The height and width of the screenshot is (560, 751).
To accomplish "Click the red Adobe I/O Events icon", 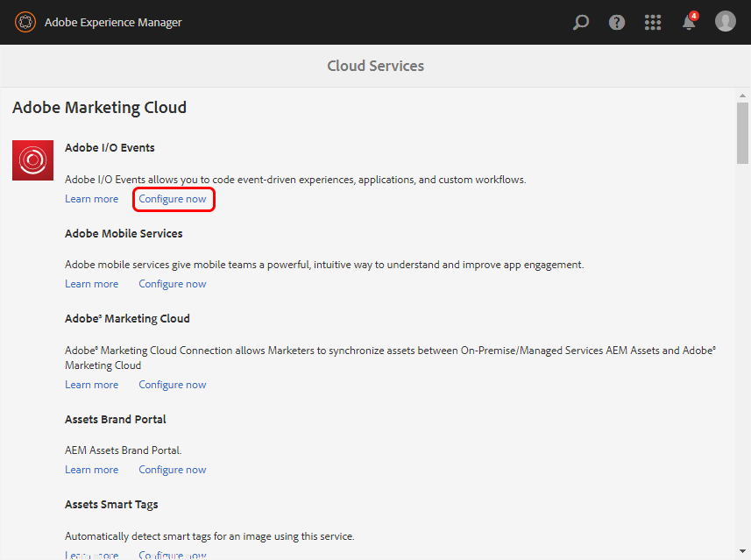I will pos(32,160).
